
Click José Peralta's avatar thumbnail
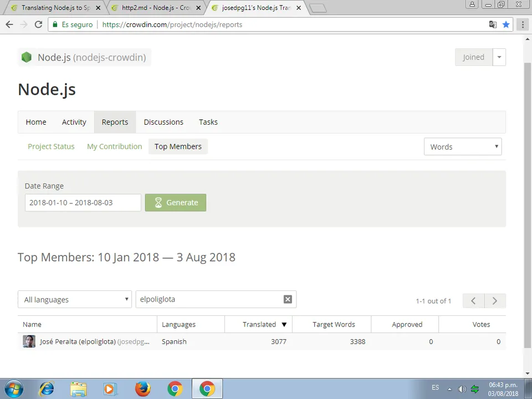click(x=29, y=341)
